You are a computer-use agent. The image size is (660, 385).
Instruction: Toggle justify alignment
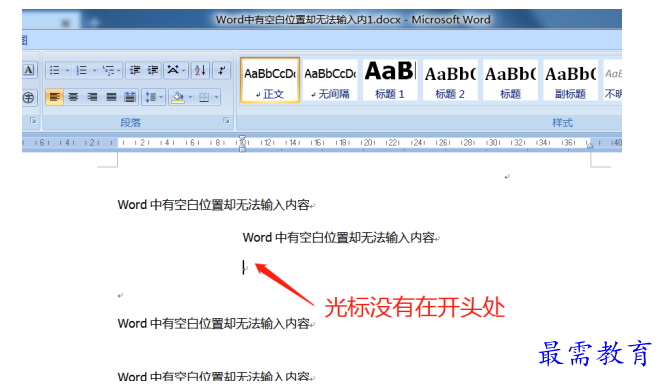pos(111,97)
